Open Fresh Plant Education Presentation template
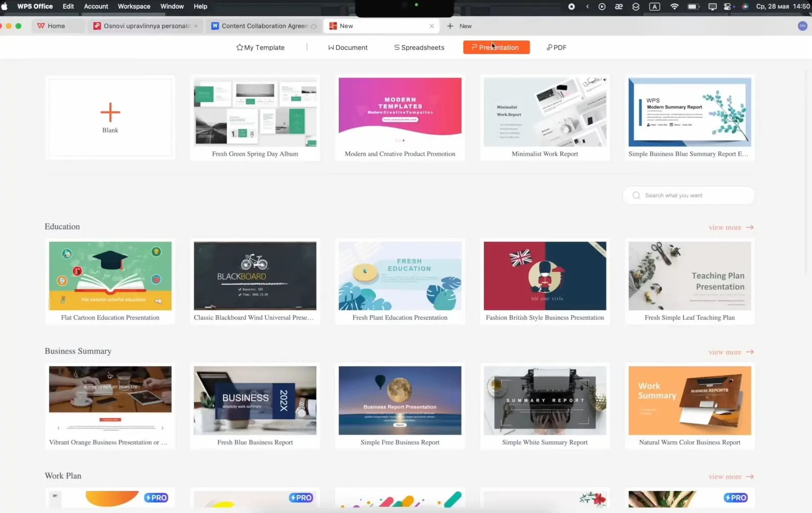Image resolution: width=812 pixels, height=513 pixels. pyautogui.click(x=400, y=282)
